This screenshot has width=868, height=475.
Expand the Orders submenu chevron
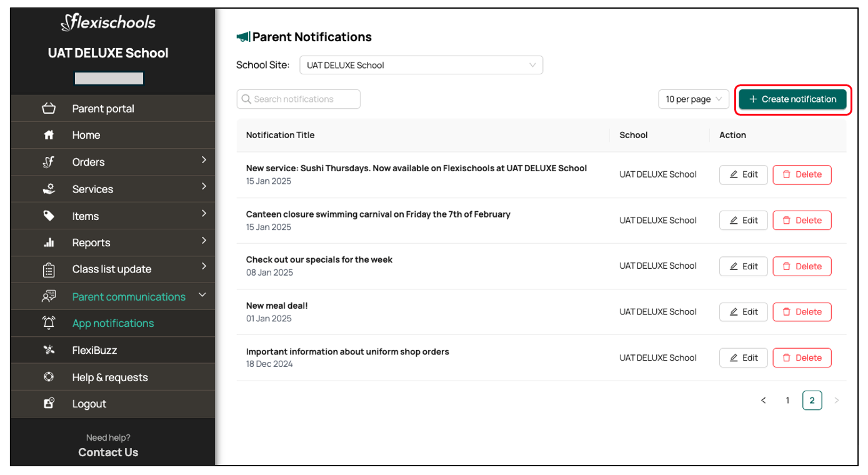[x=204, y=161]
